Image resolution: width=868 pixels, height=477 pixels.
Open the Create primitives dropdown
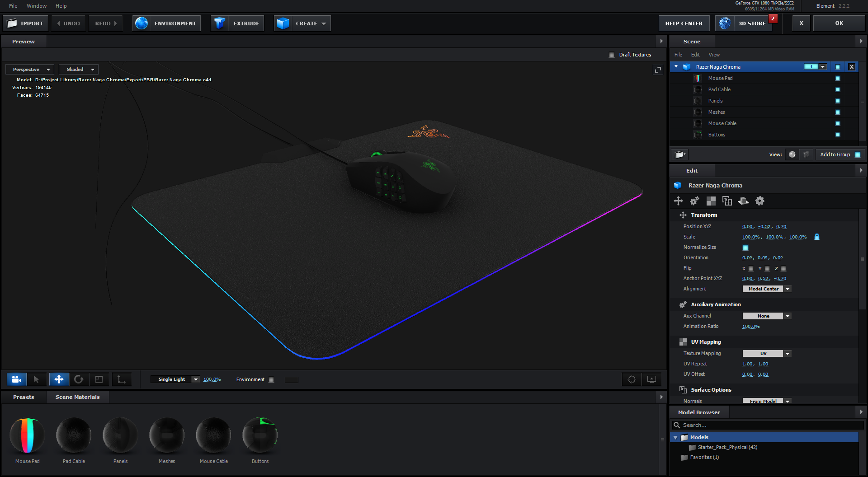[x=302, y=23]
